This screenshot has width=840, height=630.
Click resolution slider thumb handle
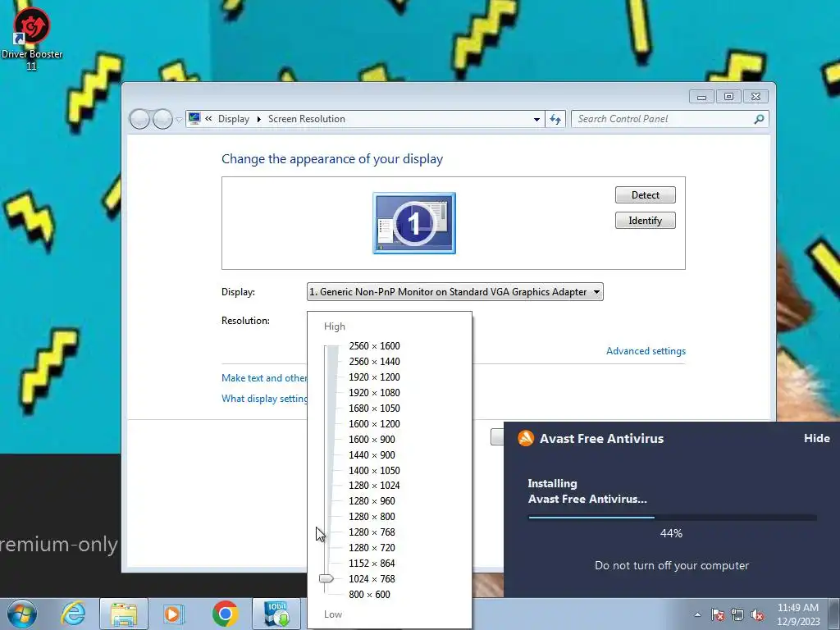326,578
